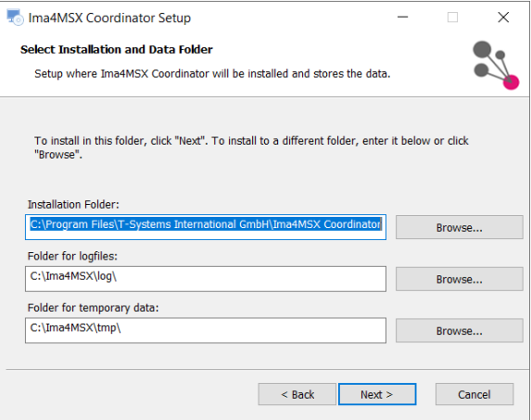Focus the Folder for temporary data field
Viewport: 531px width, 420px height.
pyautogui.click(x=206, y=330)
